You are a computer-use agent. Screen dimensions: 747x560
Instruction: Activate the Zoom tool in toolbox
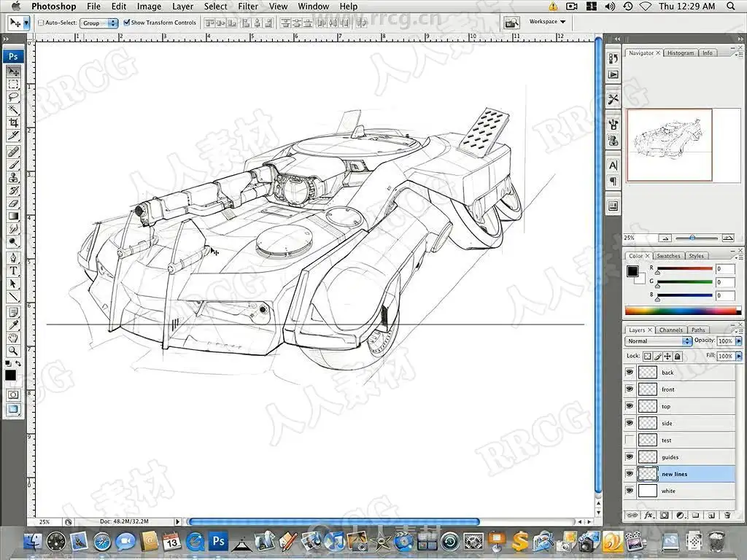click(13, 351)
